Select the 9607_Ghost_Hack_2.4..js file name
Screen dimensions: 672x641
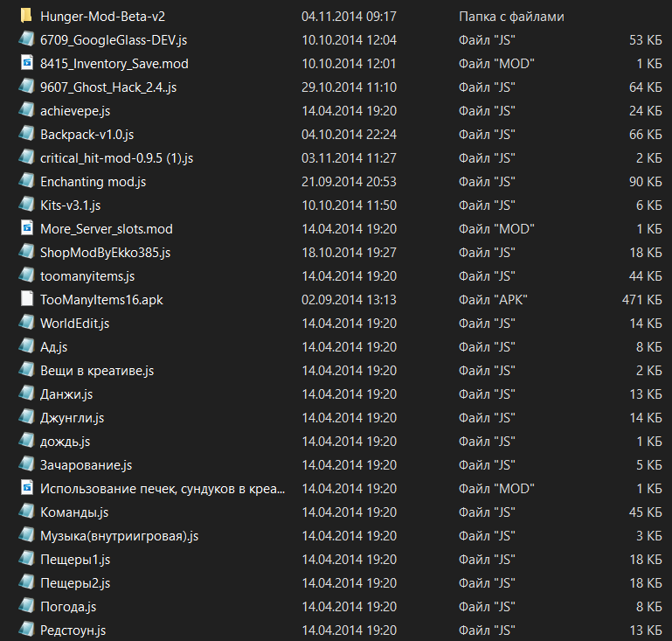coord(108,87)
